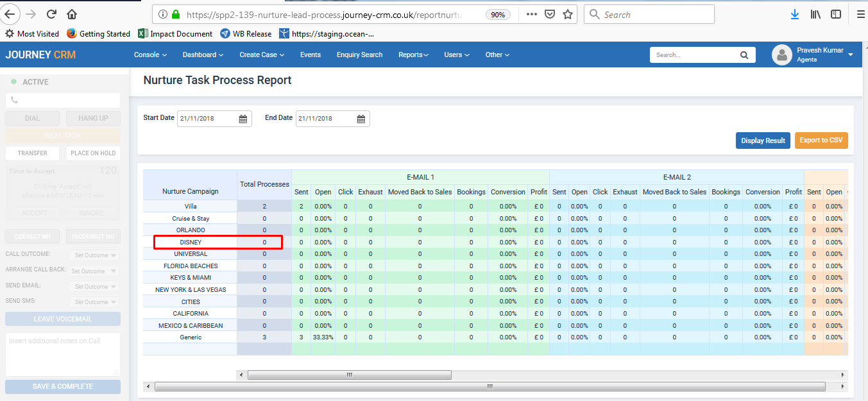Export report with Export to CSV
This screenshot has height=401, width=868.
(x=821, y=141)
